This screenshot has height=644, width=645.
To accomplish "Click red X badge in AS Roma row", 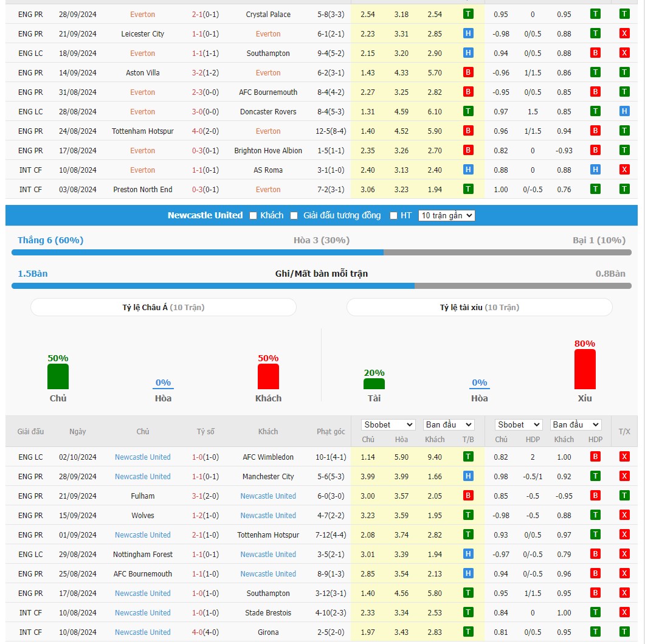I will [x=624, y=170].
